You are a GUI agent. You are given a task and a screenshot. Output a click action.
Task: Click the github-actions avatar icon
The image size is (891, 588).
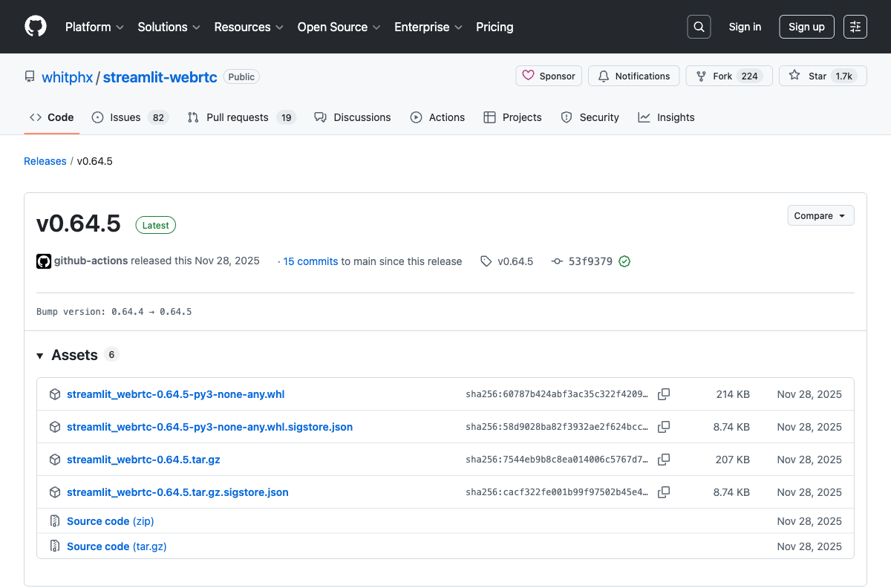tap(44, 261)
